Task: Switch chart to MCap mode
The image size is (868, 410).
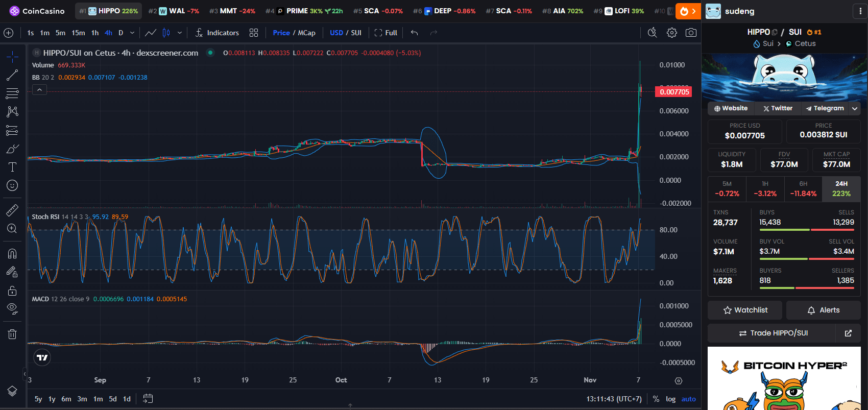Action: coord(307,33)
